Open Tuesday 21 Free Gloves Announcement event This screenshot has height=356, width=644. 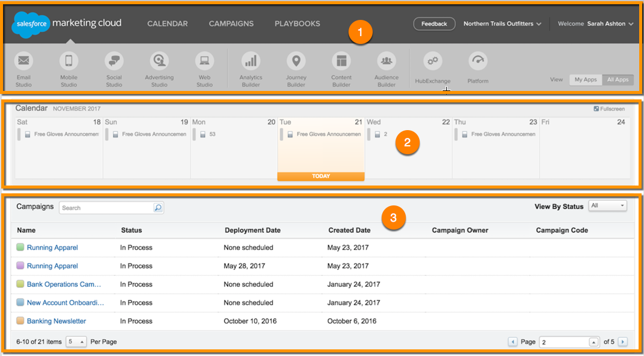click(329, 134)
